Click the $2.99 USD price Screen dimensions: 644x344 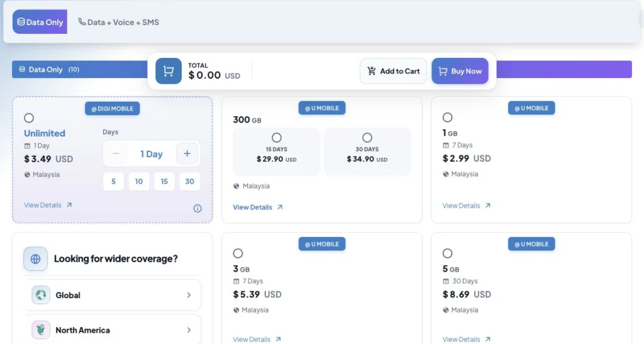pyautogui.click(x=467, y=158)
